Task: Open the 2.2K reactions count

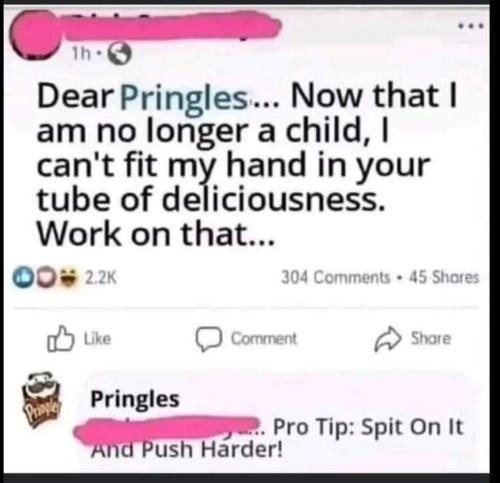Action: [x=101, y=277]
